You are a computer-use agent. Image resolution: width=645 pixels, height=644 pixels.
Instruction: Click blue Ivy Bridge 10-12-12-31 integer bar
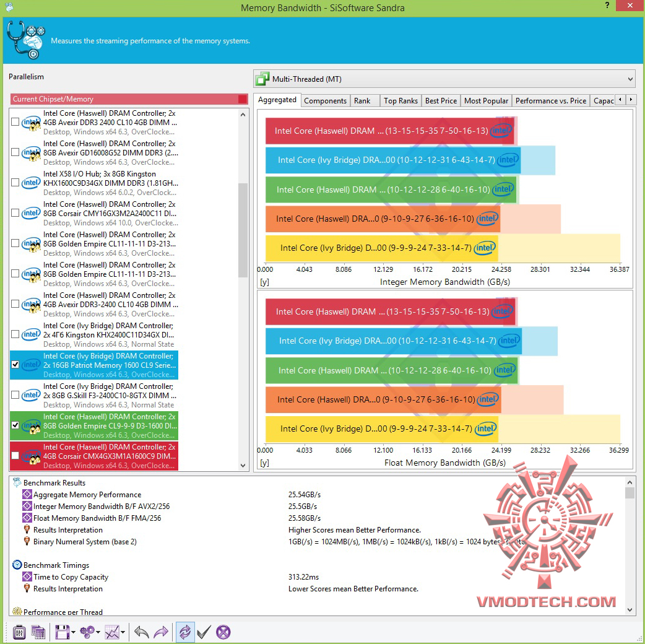pos(393,160)
